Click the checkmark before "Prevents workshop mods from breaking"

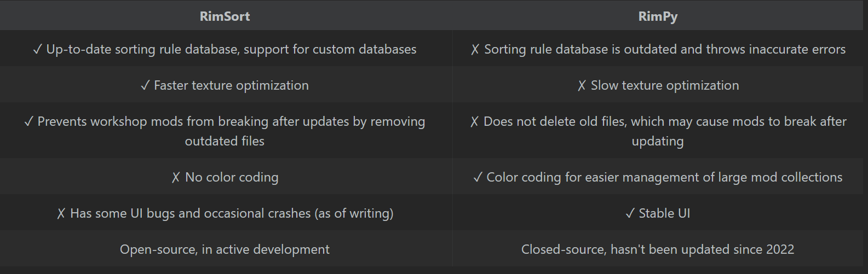[28, 121]
